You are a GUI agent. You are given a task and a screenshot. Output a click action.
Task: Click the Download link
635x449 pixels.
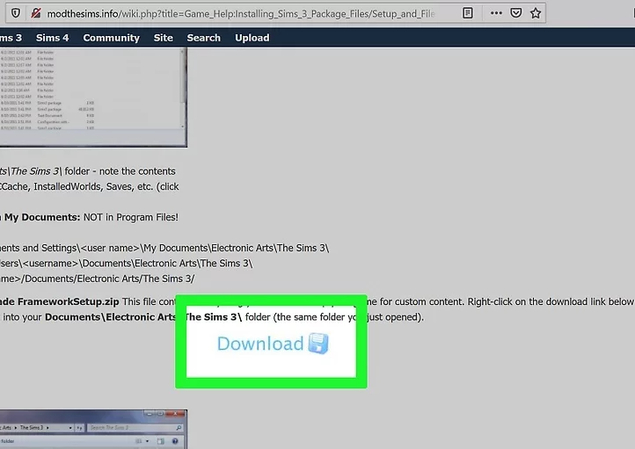point(260,344)
